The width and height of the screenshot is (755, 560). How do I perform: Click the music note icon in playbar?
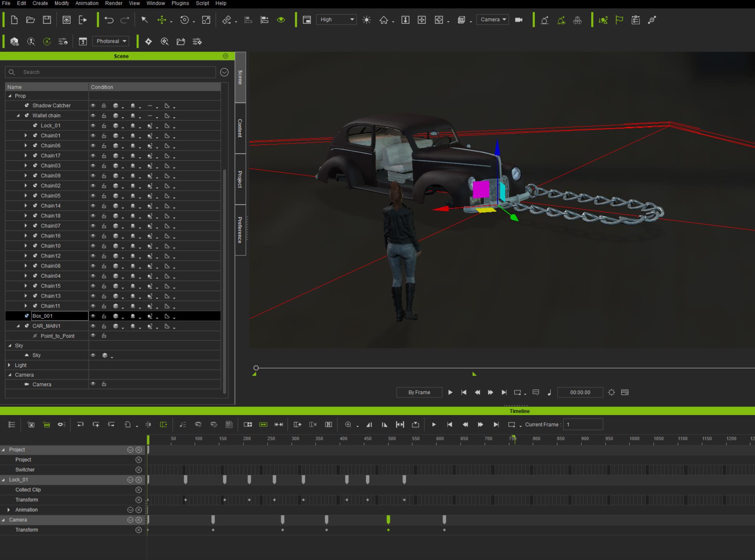tap(549, 392)
